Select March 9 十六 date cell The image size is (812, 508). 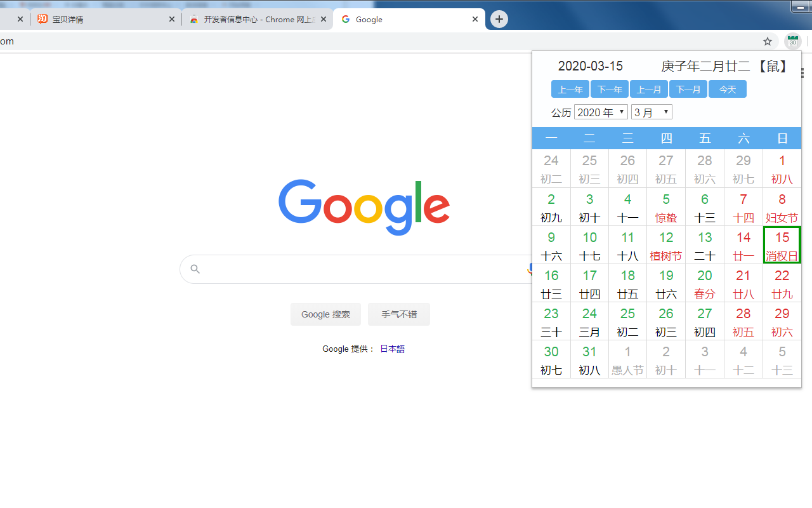(x=551, y=245)
